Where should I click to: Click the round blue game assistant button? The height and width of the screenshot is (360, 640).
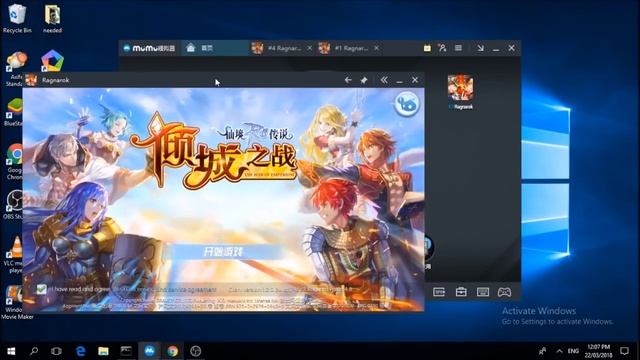(x=407, y=104)
